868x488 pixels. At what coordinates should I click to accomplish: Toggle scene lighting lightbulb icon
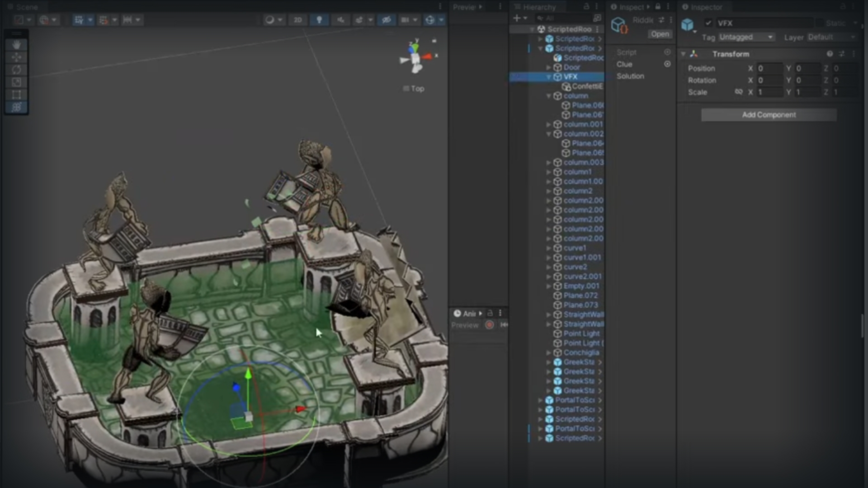319,20
